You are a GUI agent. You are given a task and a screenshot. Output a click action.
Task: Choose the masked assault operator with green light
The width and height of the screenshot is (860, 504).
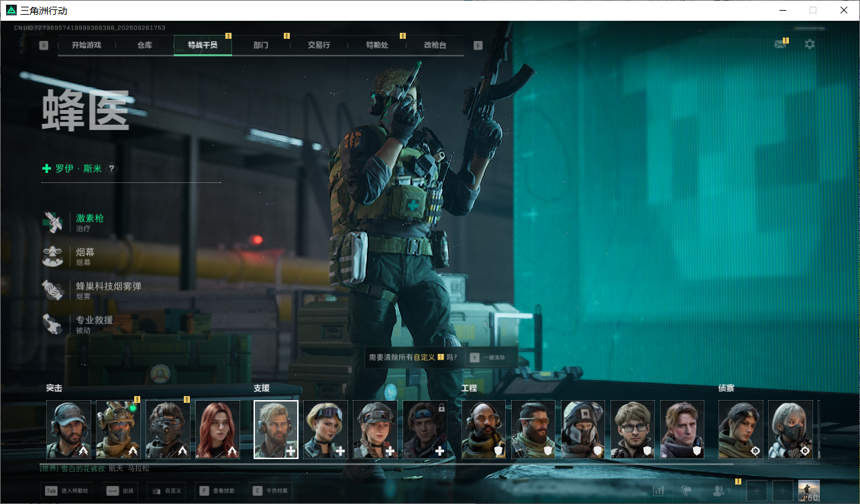[x=118, y=430]
